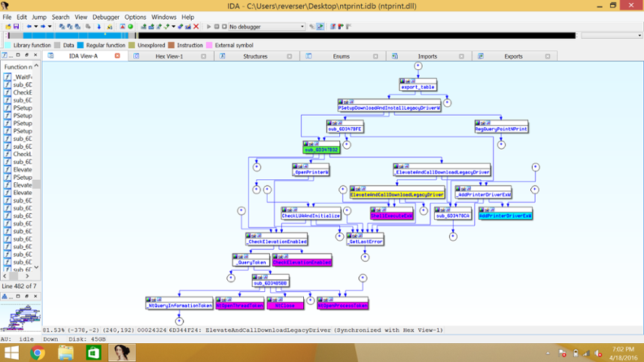Image resolution: width=644 pixels, height=362 pixels.
Task: Open the Debugger menu
Action: point(106,17)
